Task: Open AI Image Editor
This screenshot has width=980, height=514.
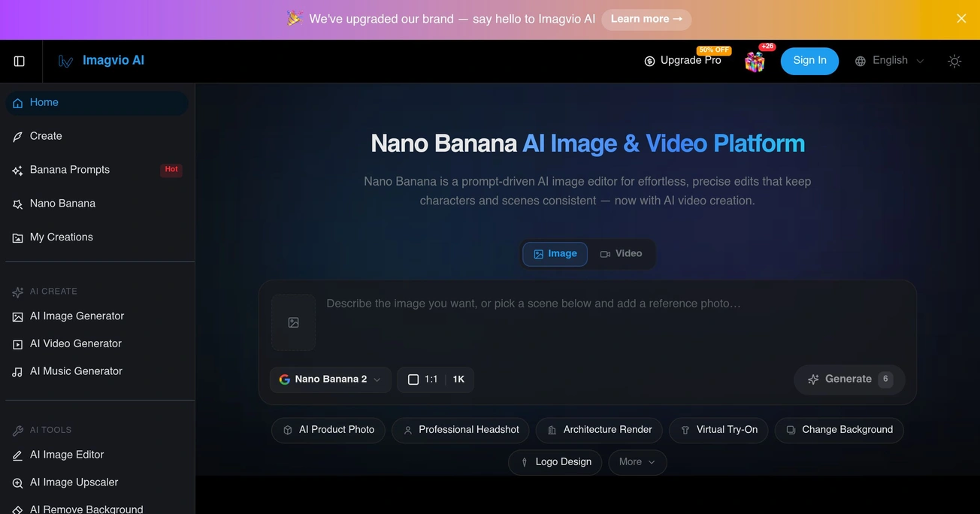Action: point(97,455)
